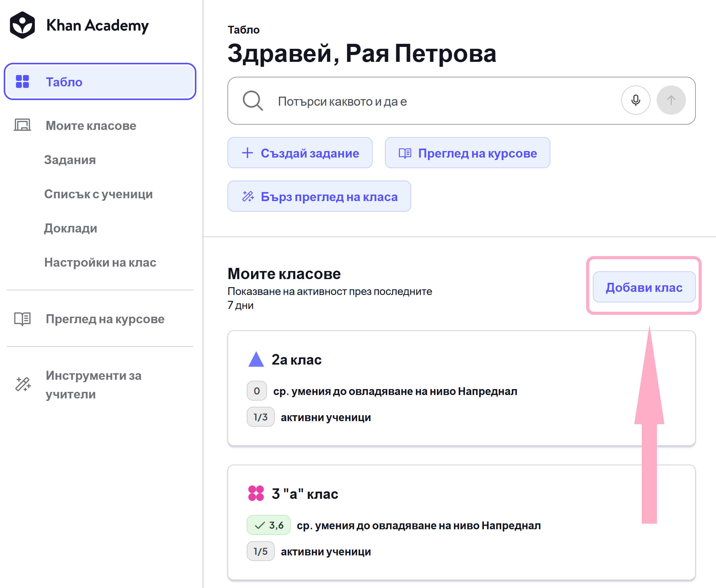The height and width of the screenshot is (588, 716).
Task: Click the blue triangle icon of 2а клас
Action: point(256,359)
